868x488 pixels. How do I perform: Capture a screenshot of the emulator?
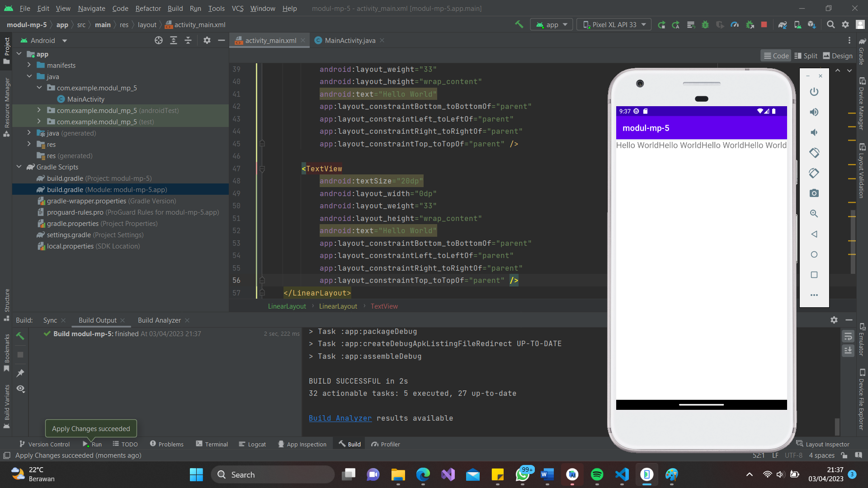pos(814,193)
